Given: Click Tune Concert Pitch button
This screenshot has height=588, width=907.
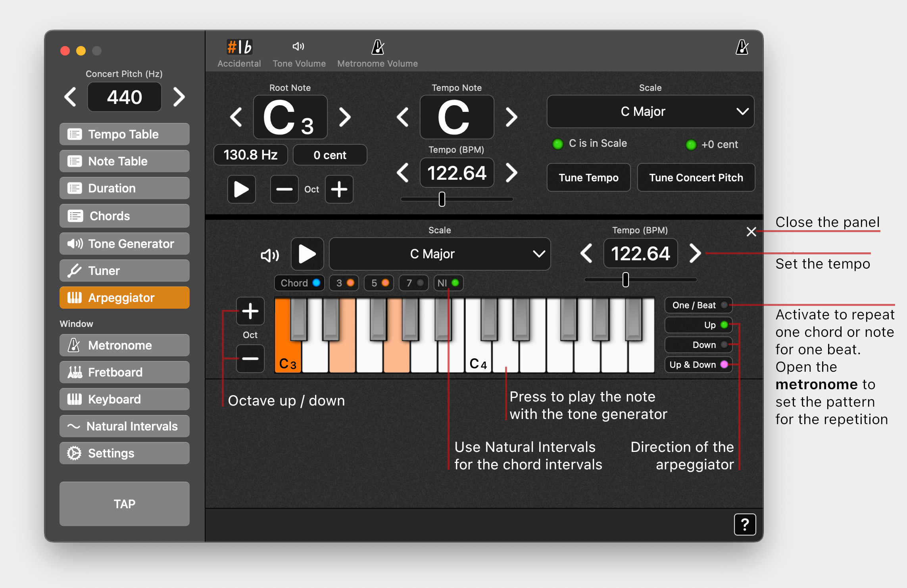Looking at the screenshot, I should [696, 177].
